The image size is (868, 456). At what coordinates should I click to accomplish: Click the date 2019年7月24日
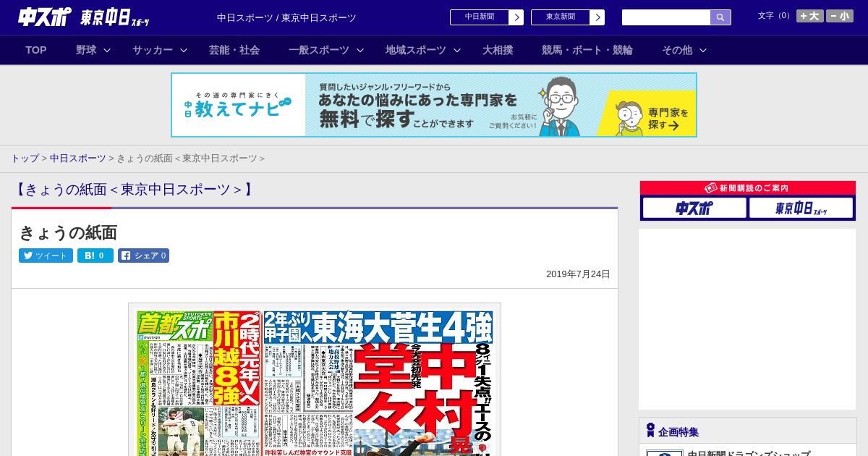point(578,274)
